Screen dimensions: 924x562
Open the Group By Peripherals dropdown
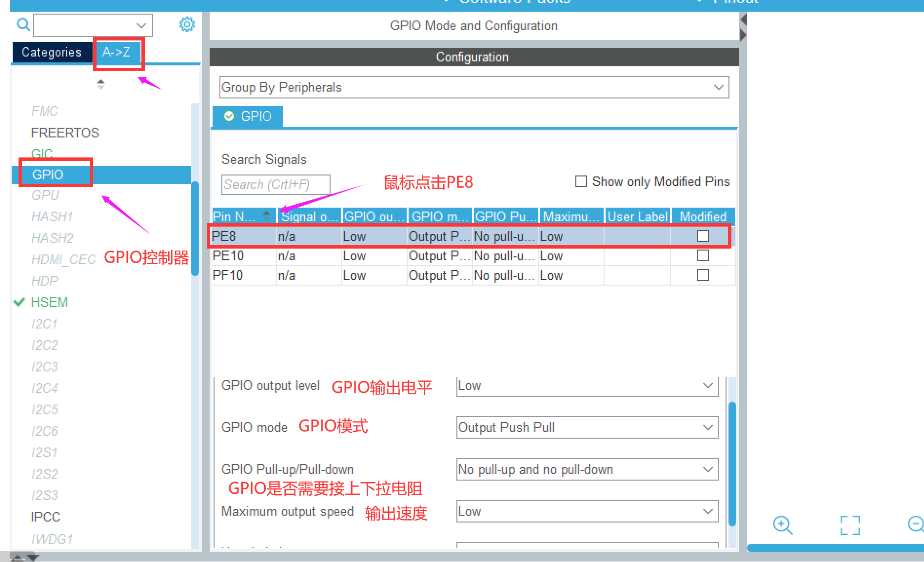coord(474,87)
